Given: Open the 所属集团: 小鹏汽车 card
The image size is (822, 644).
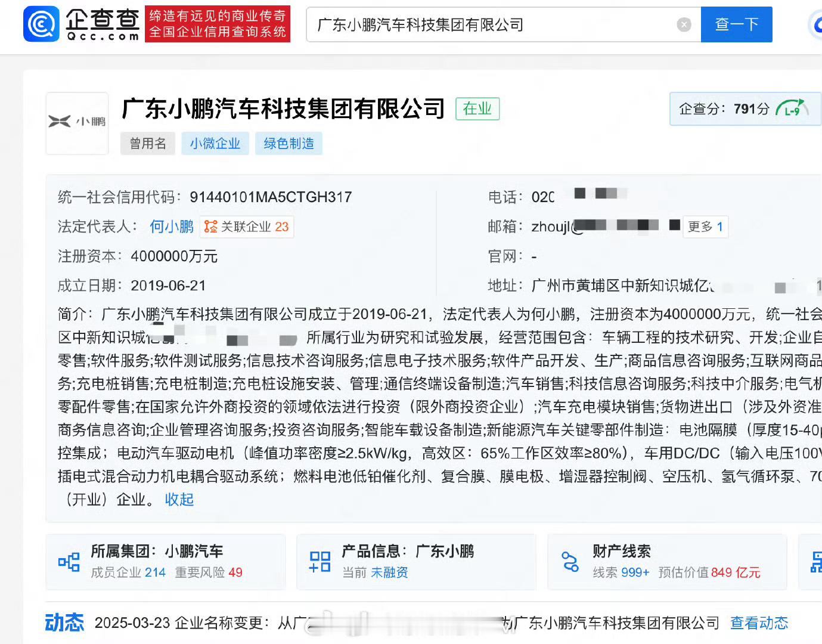Looking at the screenshot, I should [x=166, y=562].
